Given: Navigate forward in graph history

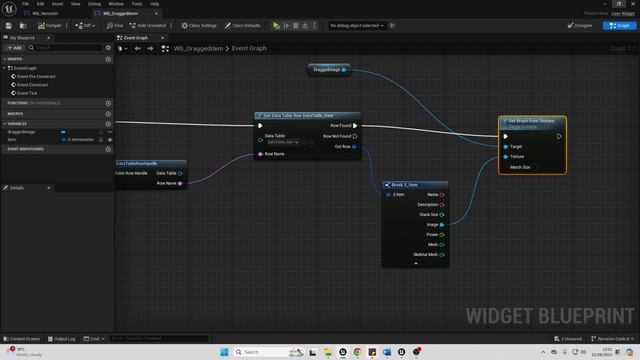Looking at the screenshot, I should pos(151,49).
